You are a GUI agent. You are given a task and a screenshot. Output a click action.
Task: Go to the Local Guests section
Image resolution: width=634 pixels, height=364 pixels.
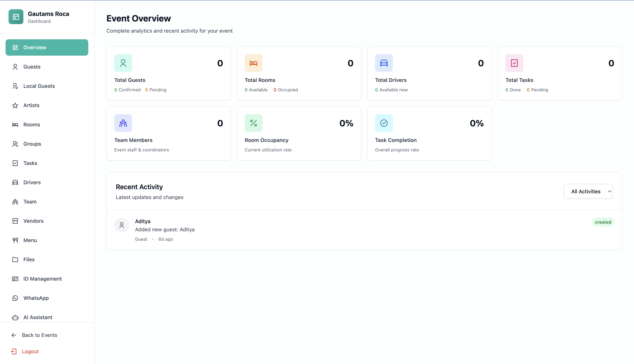39,86
